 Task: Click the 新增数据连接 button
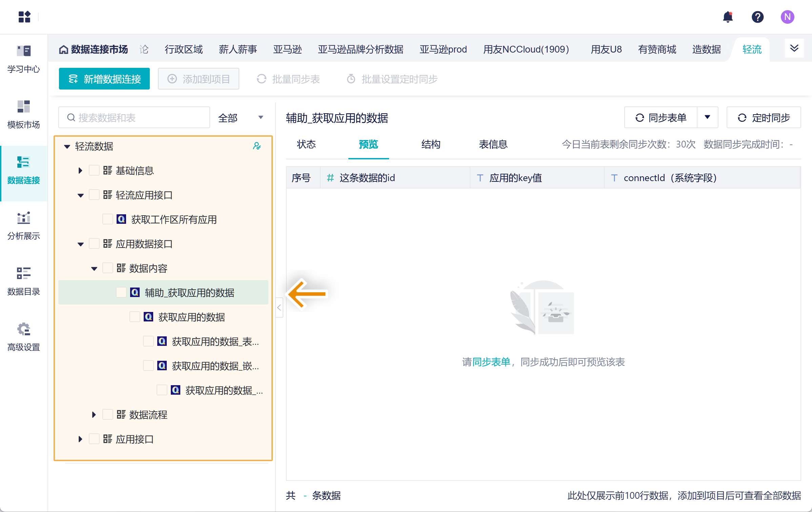coord(104,79)
